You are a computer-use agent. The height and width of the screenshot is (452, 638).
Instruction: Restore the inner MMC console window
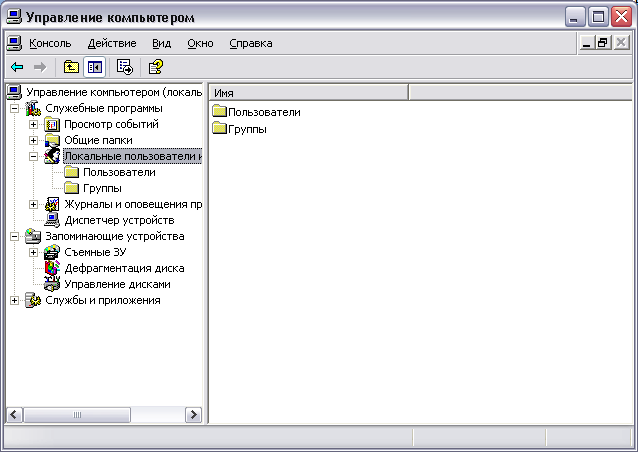603,43
